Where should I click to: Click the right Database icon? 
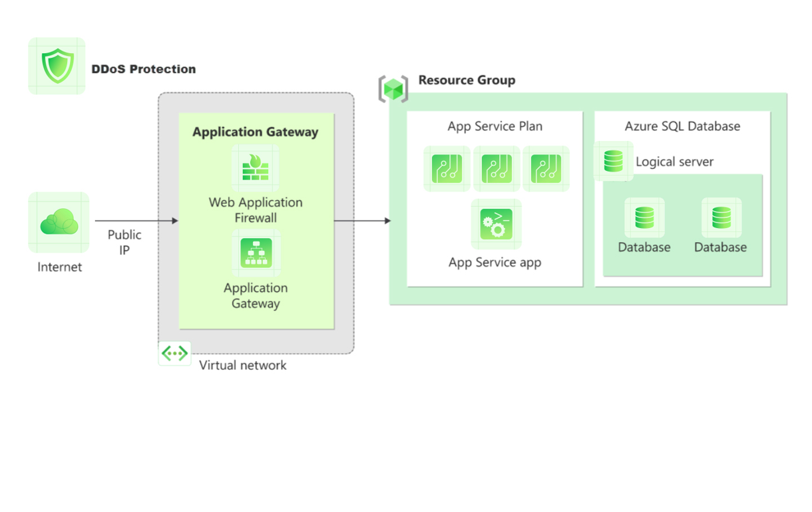721,218
